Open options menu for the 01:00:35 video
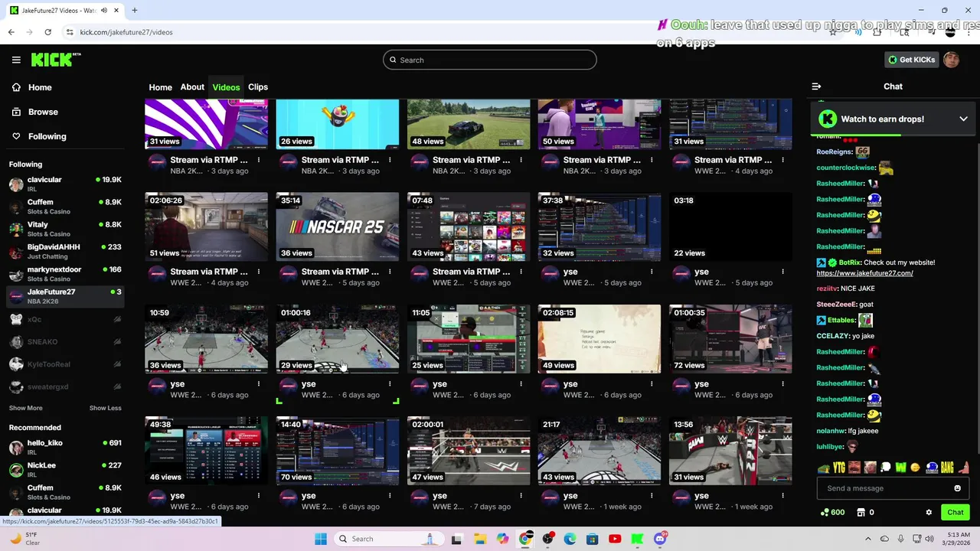The image size is (980, 551). pyautogui.click(x=782, y=384)
